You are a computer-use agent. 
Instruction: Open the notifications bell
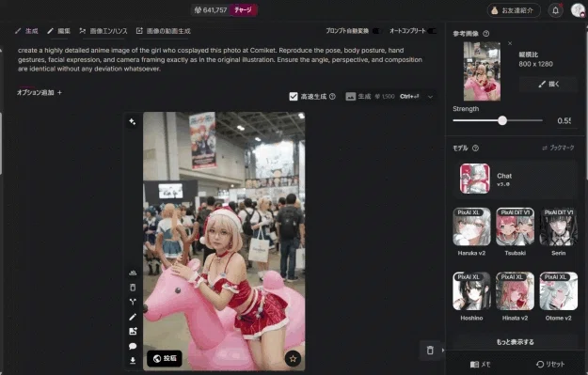[x=555, y=10]
